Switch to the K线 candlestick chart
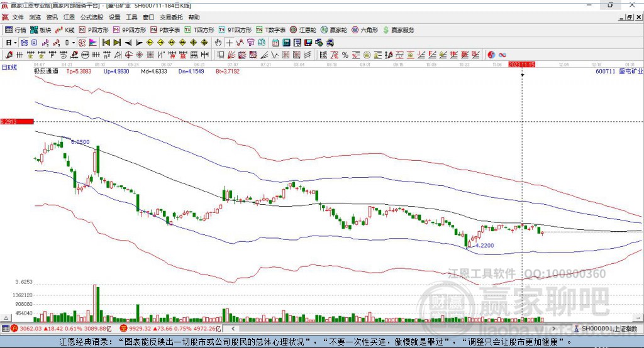Image resolution: width=644 pixels, height=348 pixels. pos(65,30)
